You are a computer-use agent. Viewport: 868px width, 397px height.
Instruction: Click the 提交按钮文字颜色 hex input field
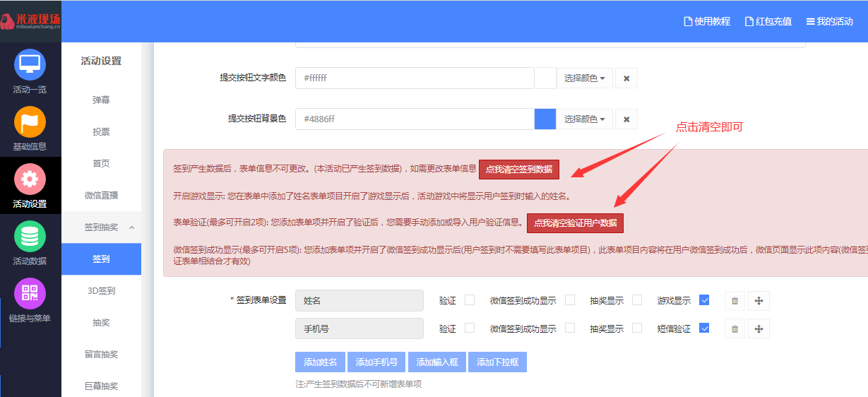(414, 78)
